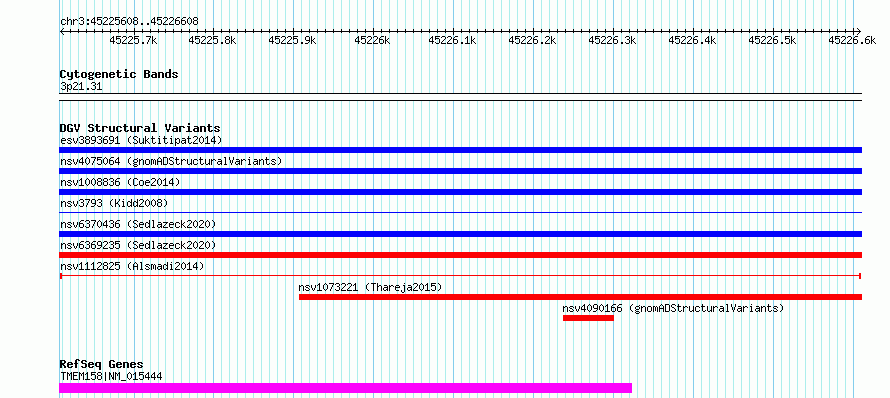Click the Cytogenetic Bands track heading
Viewport: 890px width, 398px height.
119,74
